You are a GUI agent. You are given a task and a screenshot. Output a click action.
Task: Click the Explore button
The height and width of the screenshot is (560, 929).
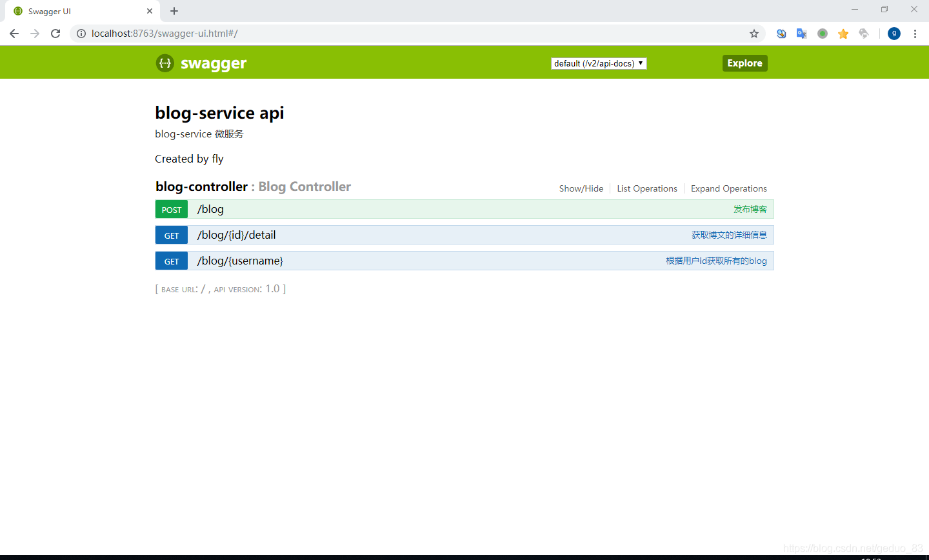tap(745, 63)
